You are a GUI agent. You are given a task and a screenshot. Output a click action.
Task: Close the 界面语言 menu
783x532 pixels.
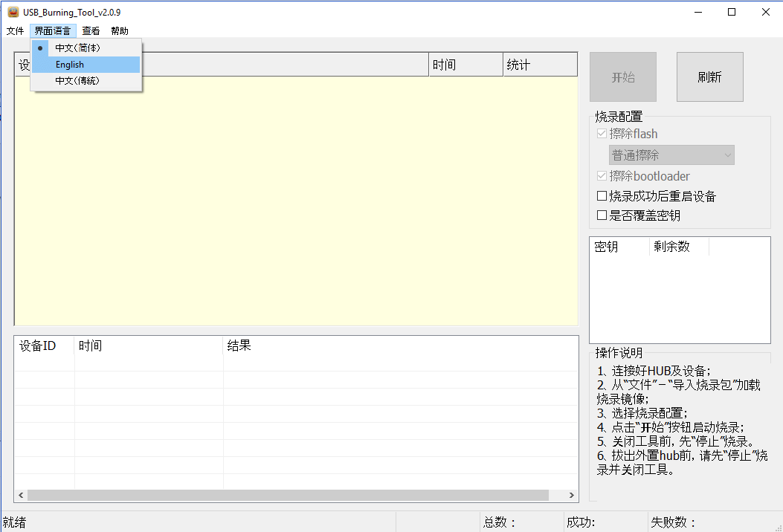point(53,31)
